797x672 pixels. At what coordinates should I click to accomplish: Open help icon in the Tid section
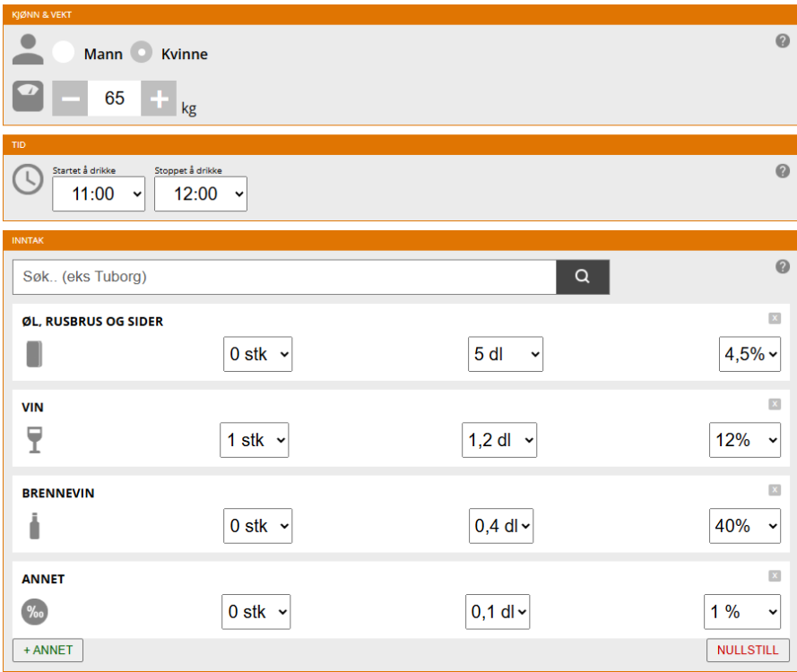[782, 171]
